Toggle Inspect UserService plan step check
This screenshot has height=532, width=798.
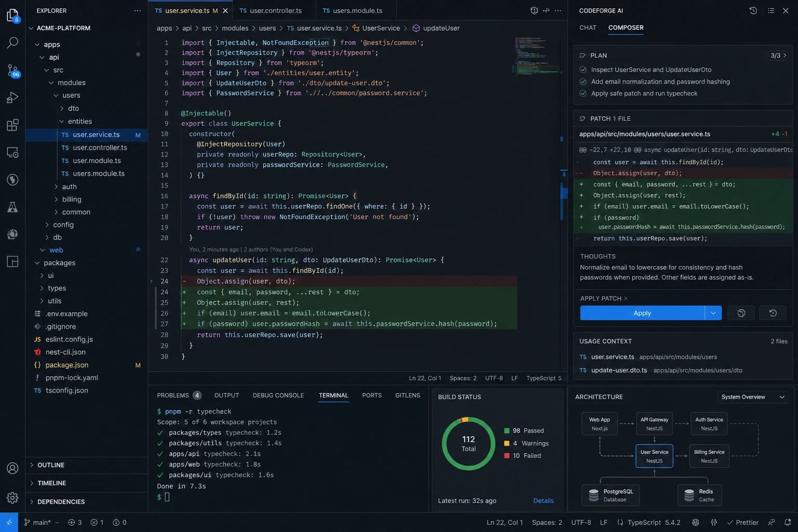[583, 70]
